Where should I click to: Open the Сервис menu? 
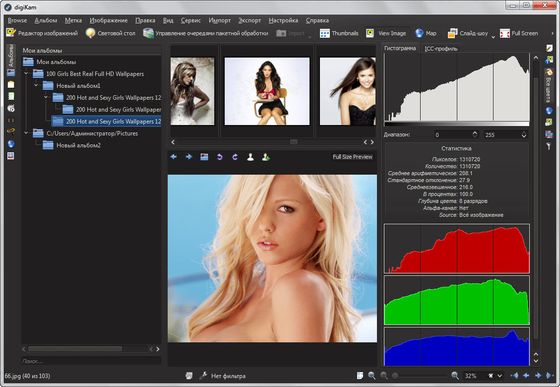pyautogui.click(x=191, y=20)
